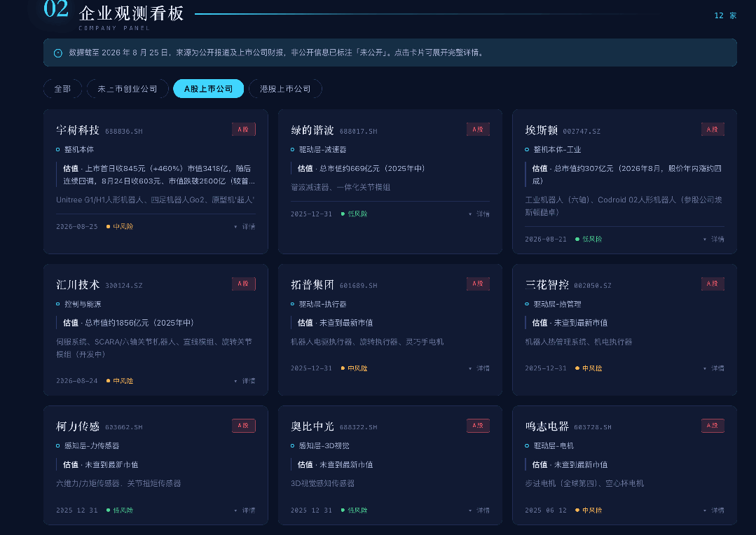Click the A股 badge on 汇川技术 card

[244, 284]
